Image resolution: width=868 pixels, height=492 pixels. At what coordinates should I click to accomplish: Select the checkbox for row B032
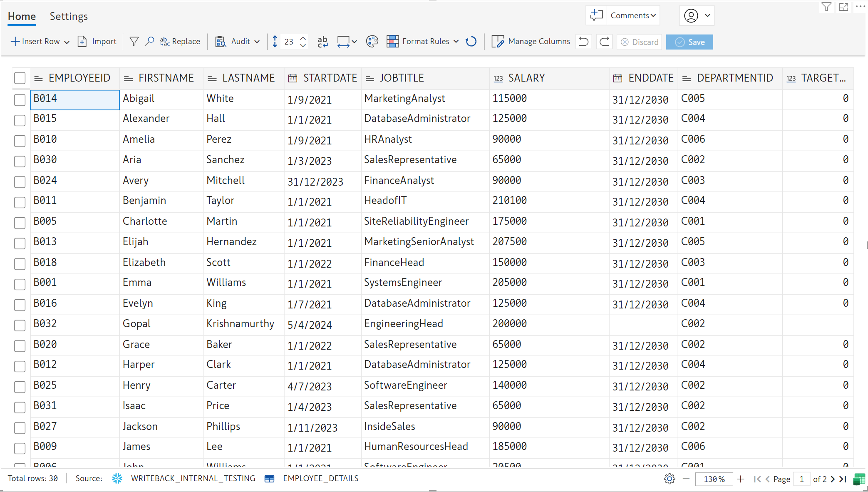[20, 325]
